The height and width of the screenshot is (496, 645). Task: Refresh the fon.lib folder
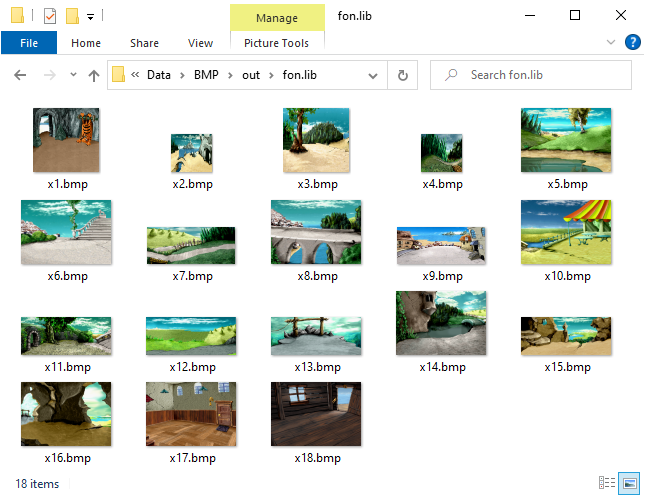click(403, 75)
